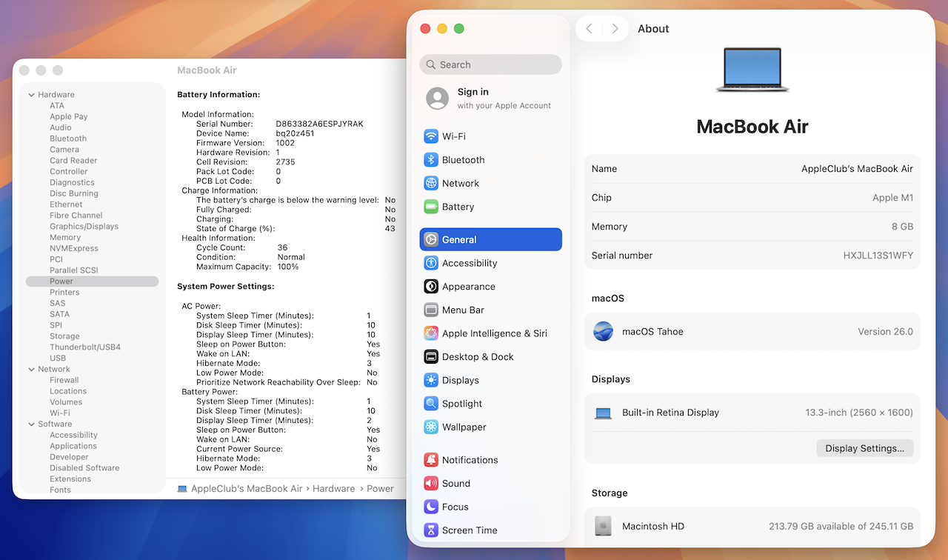
Task: Open Display Settings... button
Action: 864,448
